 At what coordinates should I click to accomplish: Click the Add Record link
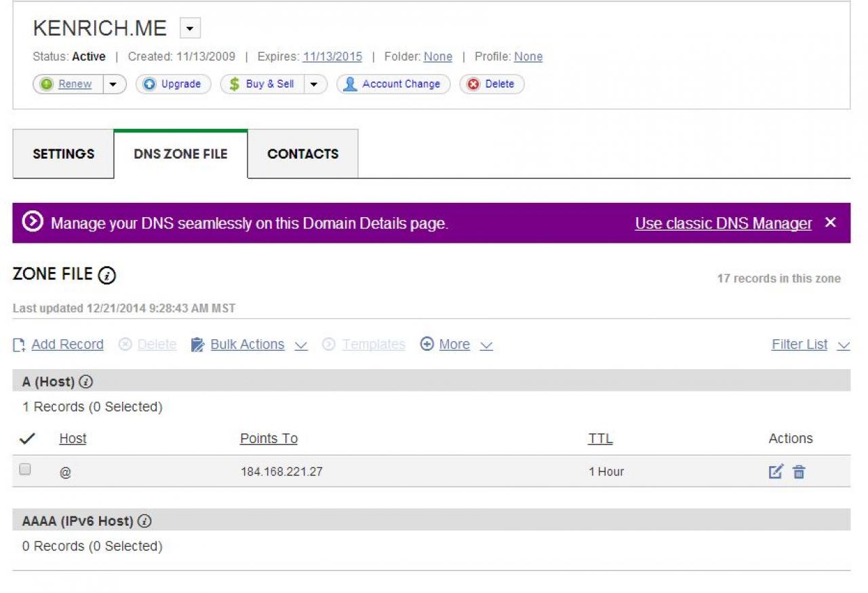tap(67, 345)
